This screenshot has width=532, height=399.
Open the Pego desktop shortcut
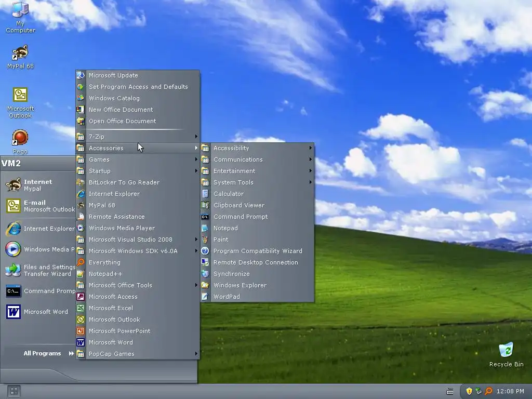[x=20, y=142]
